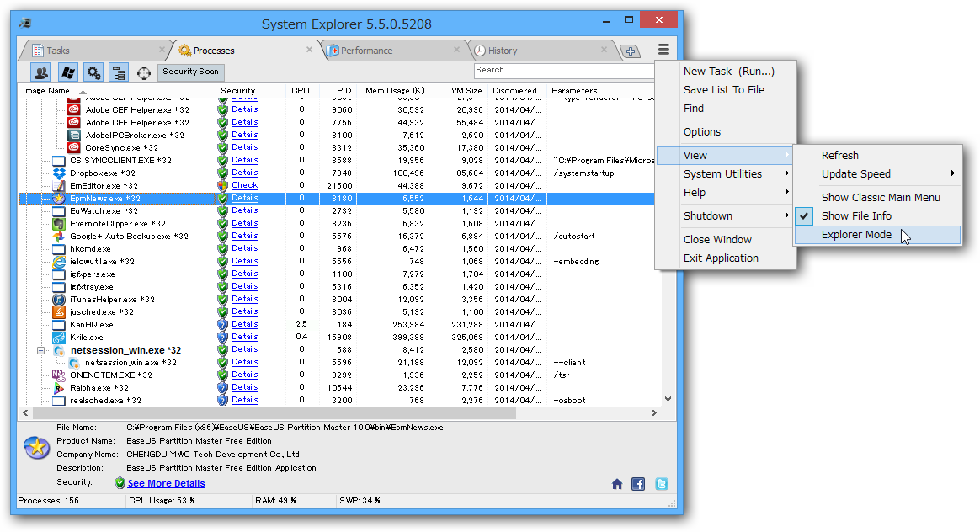Click the Dropbox.exe process icon
The height and width of the screenshot is (532, 980).
pos(59,173)
